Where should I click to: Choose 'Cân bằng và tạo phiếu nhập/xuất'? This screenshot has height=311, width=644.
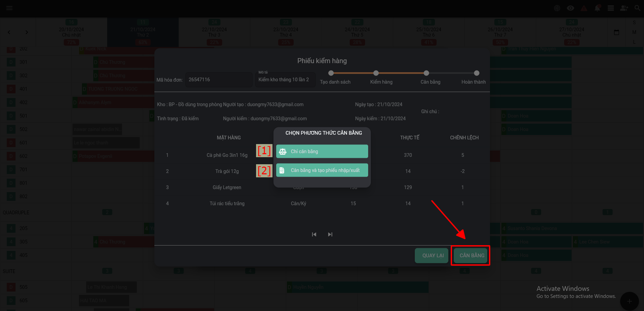[322, 170]
